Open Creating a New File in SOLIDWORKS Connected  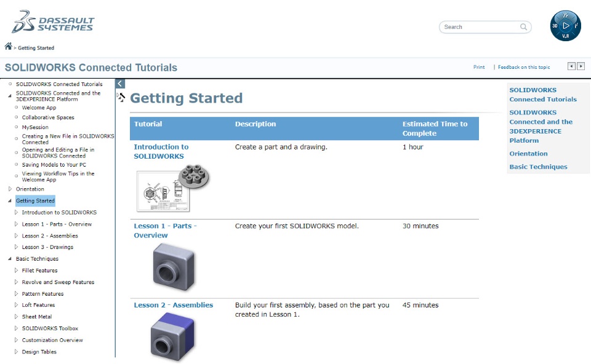click(x=68, y=139)
